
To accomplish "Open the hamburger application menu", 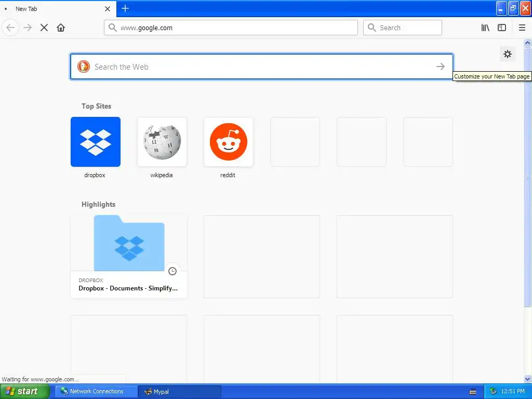I will point(522,28).
